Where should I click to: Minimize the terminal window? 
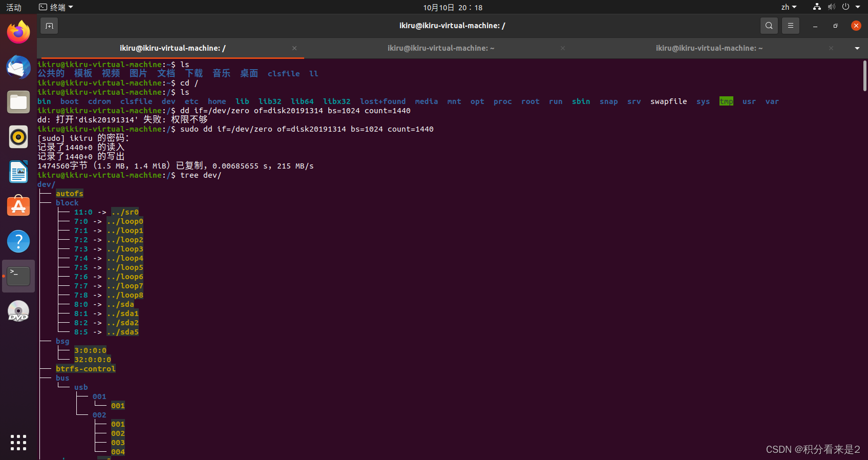pyautogui.click(x=815, y=26)
